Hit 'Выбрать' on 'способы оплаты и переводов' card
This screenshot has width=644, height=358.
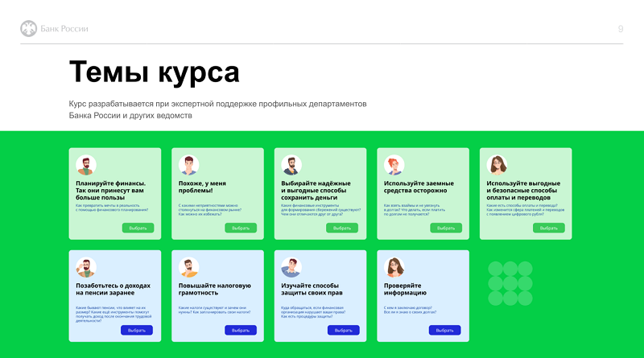(548, 228)
